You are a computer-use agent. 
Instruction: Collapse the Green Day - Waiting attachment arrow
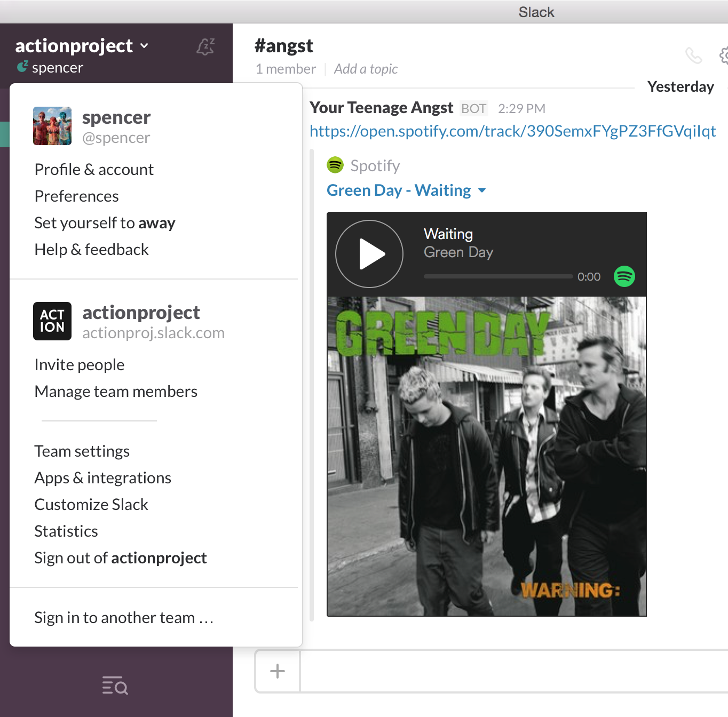482,190
